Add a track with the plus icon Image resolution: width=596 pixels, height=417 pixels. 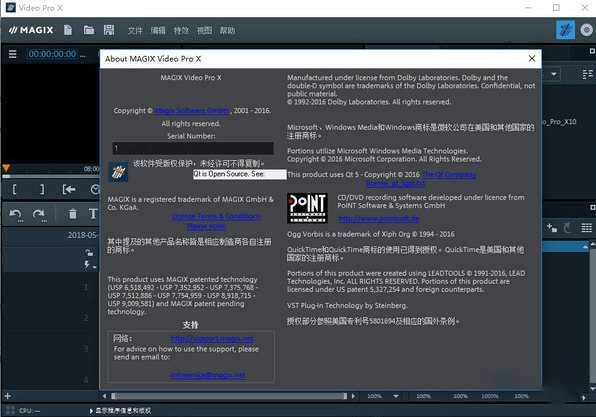click(7, 396)
